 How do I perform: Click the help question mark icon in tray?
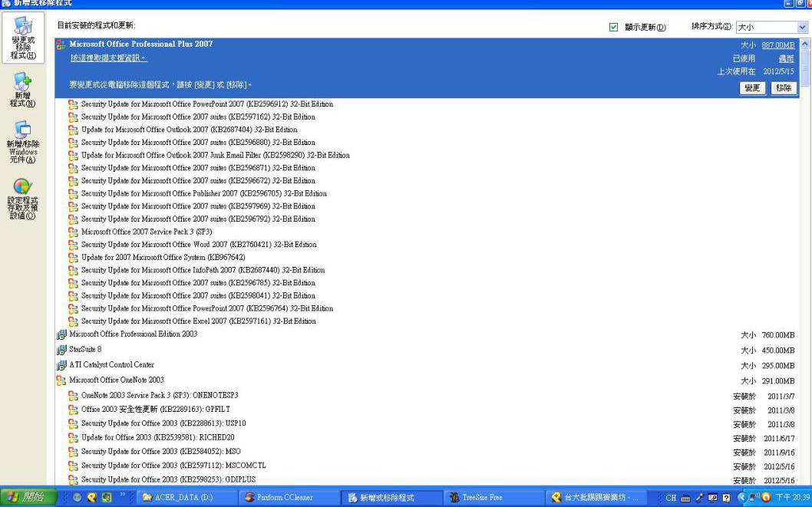[726, 499]
